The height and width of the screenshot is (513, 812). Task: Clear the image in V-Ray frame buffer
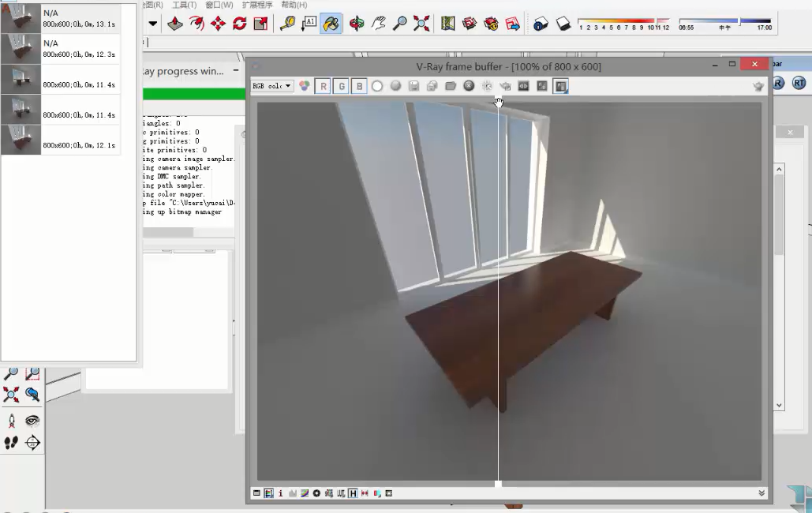(x=469, y=86)
